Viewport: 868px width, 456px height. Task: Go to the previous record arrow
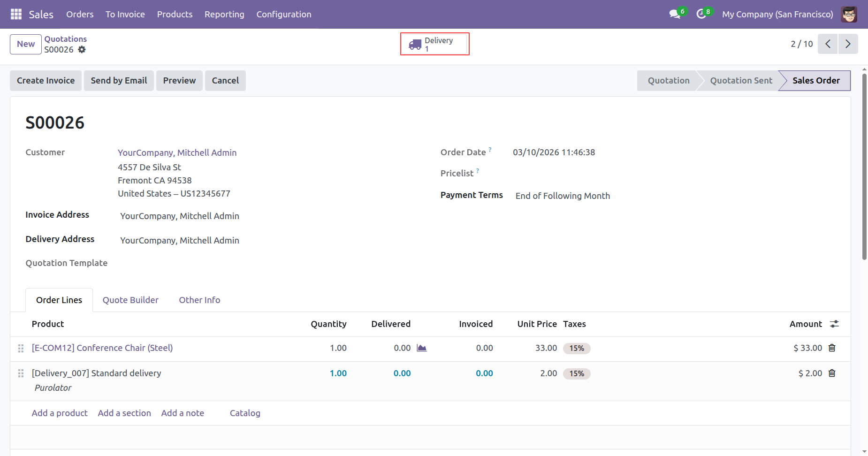pyautogui.click(x=828, y=44)
